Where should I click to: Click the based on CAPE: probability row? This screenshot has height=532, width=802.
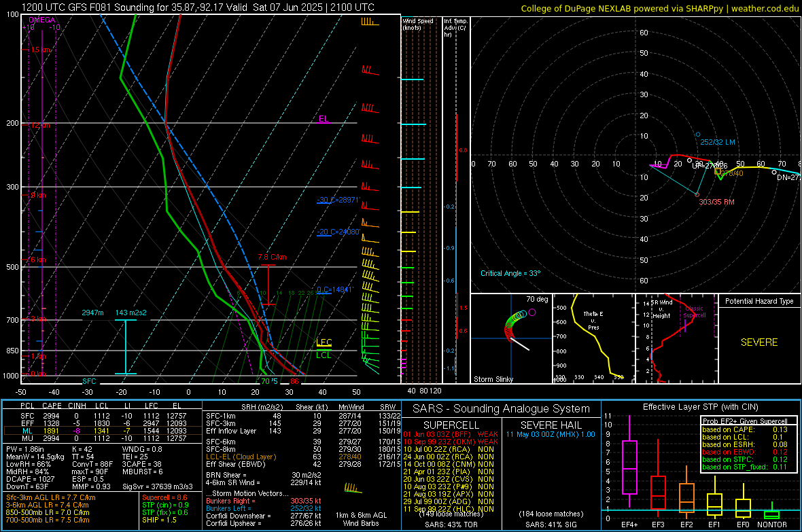(745, 429)
